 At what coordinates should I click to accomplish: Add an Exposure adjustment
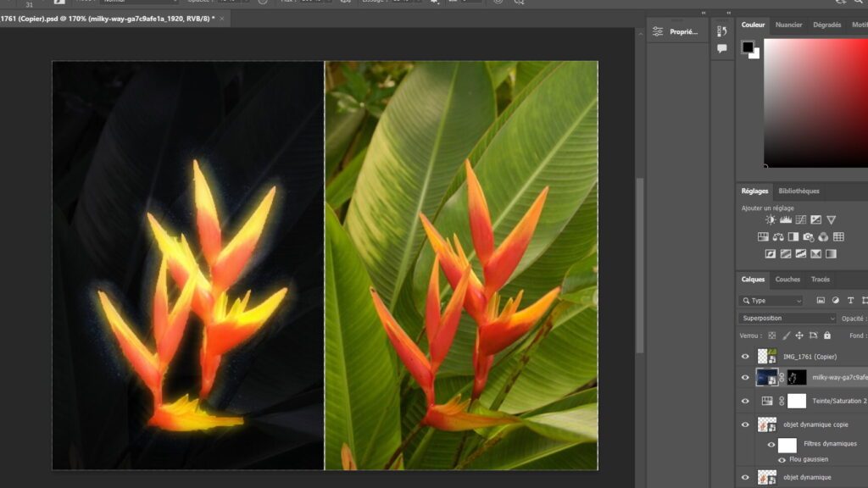(816, 219)
